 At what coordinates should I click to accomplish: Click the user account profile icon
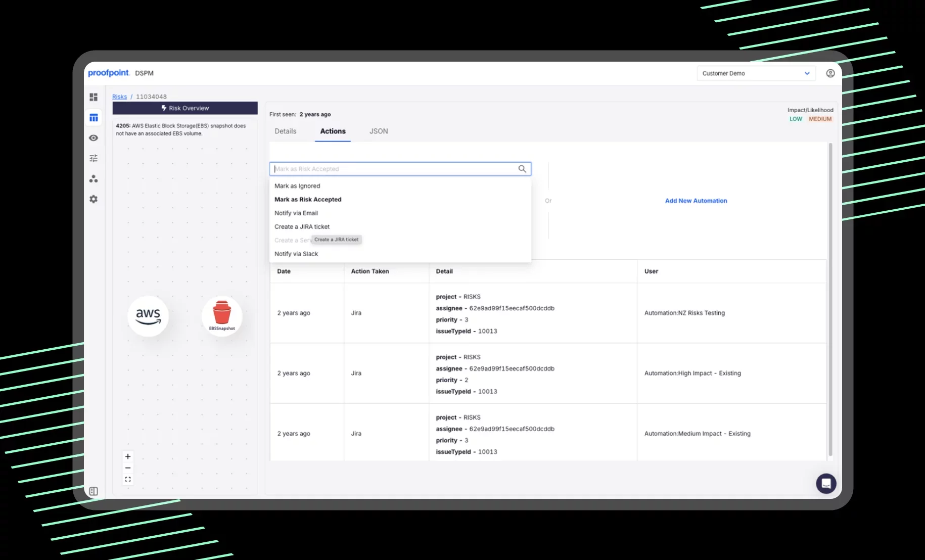point(830,73)
